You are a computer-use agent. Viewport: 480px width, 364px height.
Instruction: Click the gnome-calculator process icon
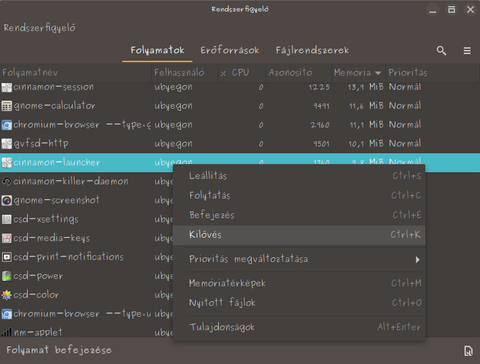click(6, 106)
